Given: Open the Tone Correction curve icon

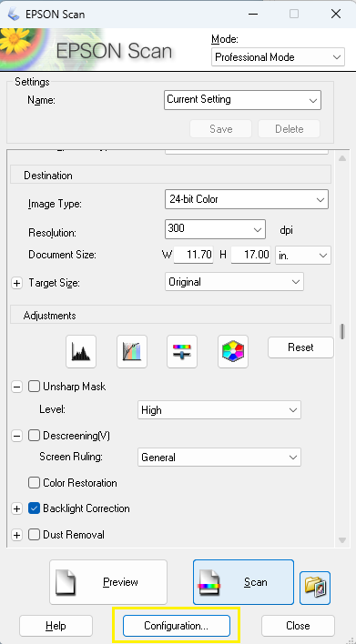Looking at the screenshot, I should click(x=132, y=351).
